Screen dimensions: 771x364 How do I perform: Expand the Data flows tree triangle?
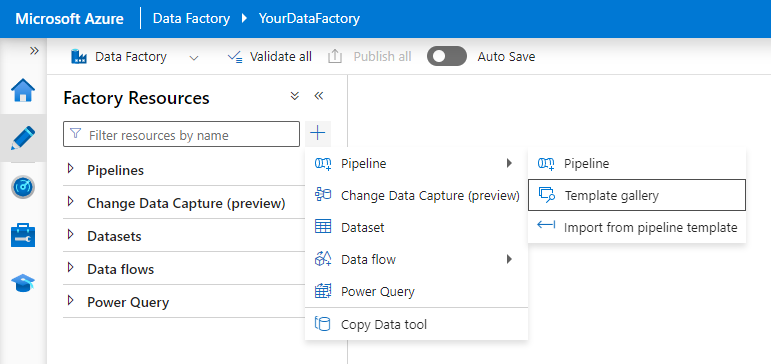70,268
